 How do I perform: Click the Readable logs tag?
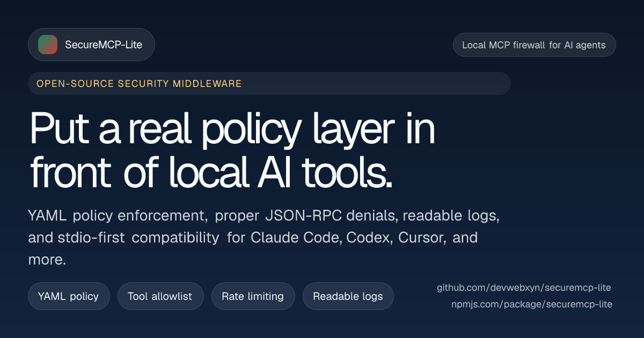(x=348, y=296)
